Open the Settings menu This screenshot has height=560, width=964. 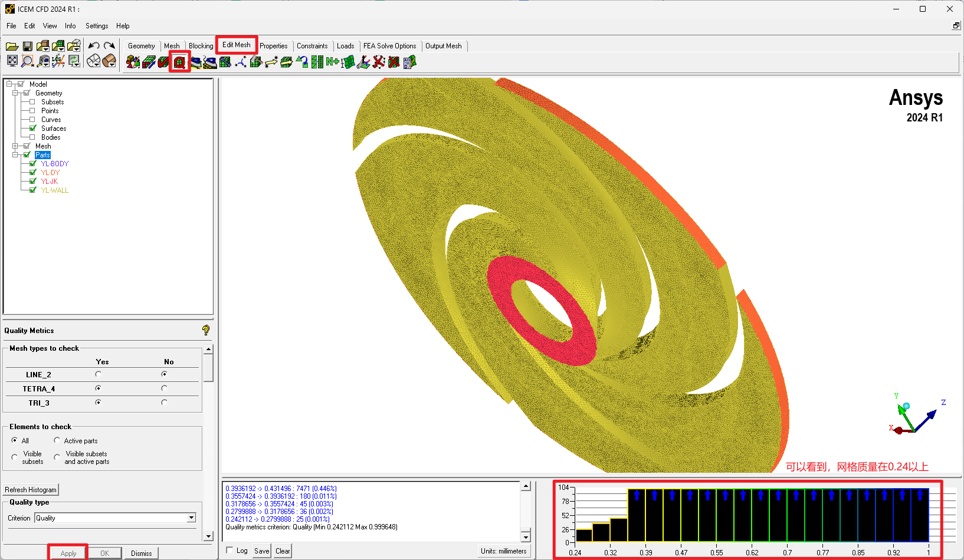pyautogui.click(x=97, y=26)
